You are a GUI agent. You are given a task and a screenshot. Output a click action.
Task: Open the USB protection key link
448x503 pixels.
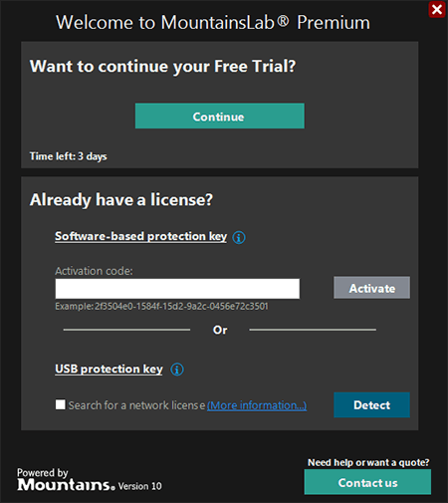click(109, 370)
